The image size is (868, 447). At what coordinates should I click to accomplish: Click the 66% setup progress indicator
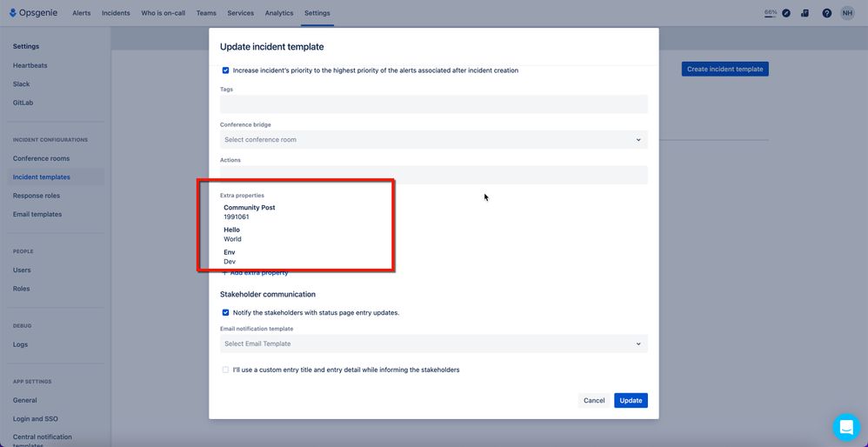pos(771,13)
